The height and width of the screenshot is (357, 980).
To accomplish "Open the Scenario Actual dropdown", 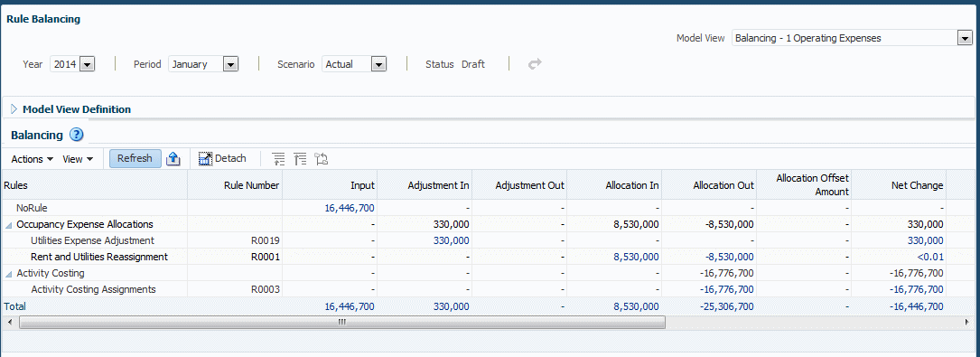I will [378, 64].
